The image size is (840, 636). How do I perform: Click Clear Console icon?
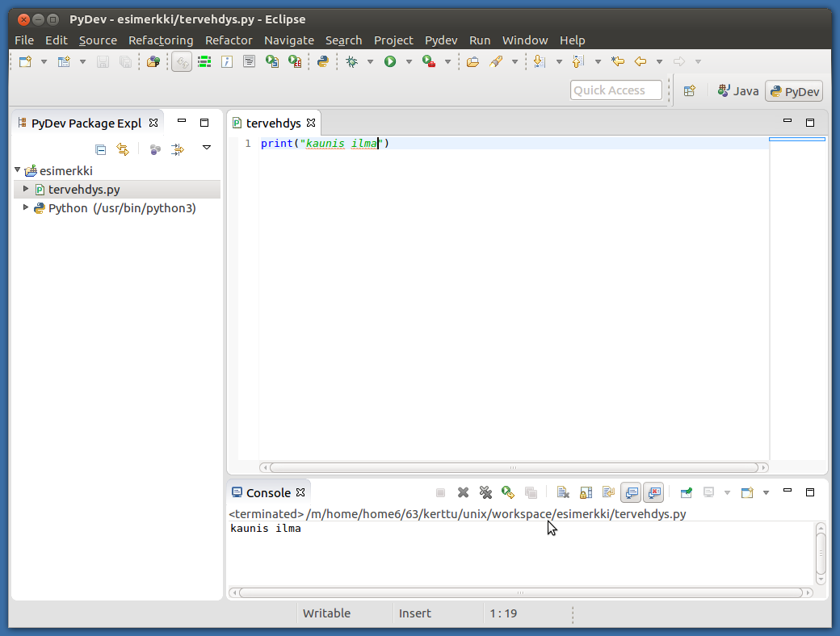[563, 492]
